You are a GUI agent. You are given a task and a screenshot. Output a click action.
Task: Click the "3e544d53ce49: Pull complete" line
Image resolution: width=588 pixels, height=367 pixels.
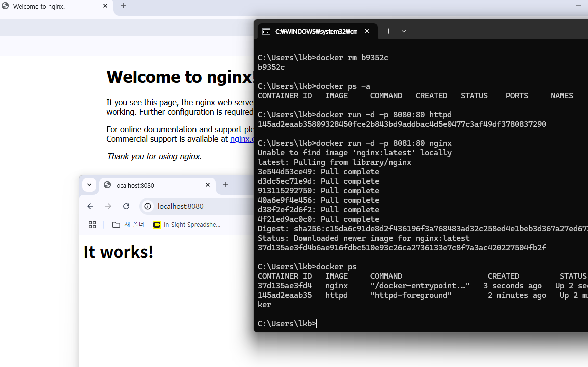(318, 172)
